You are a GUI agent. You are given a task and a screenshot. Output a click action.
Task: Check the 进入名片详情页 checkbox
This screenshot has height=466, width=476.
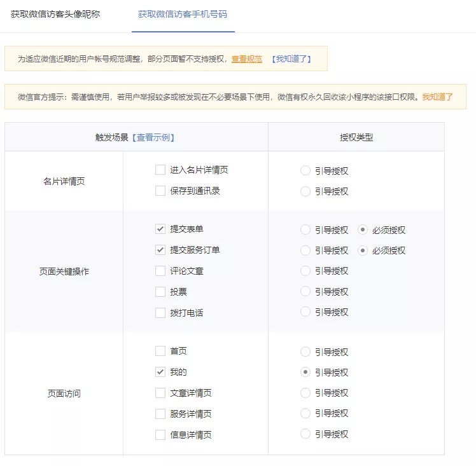click(160, 170)
